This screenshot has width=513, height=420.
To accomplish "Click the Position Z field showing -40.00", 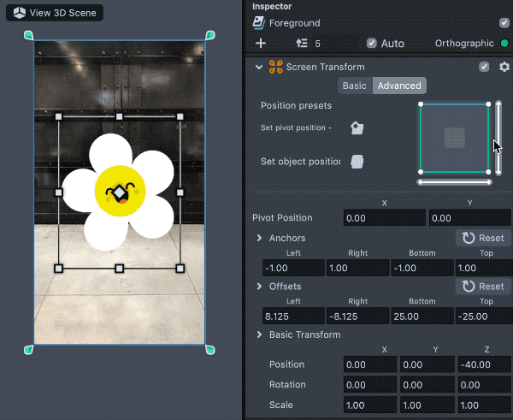I will (x=482, y=364).
